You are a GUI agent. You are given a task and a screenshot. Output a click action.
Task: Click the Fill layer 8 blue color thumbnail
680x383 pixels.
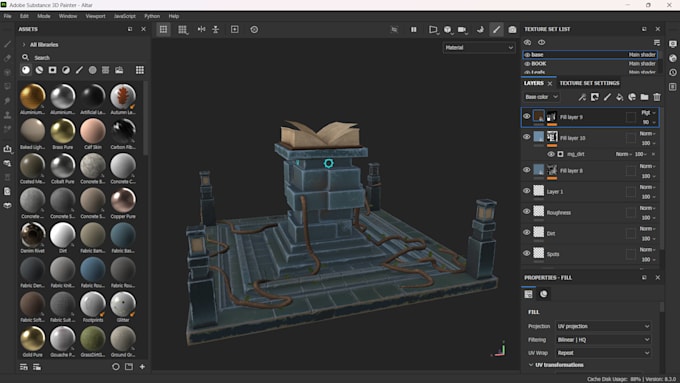click(539, 170)
